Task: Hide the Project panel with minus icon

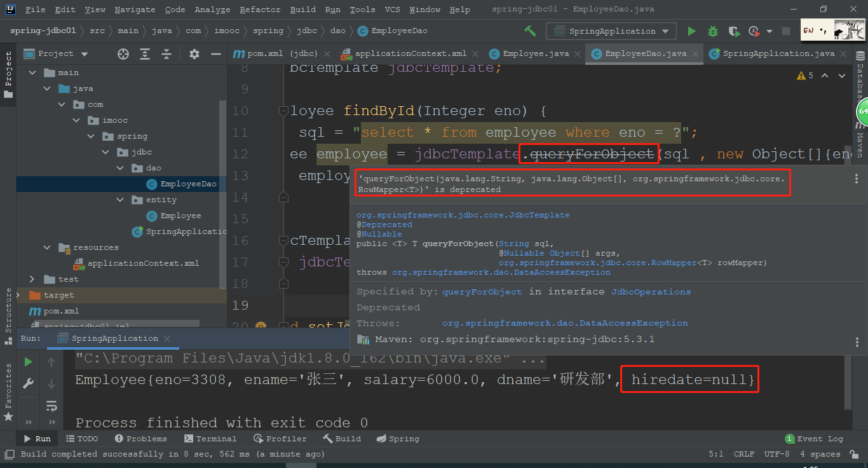Action: (215, 54)
